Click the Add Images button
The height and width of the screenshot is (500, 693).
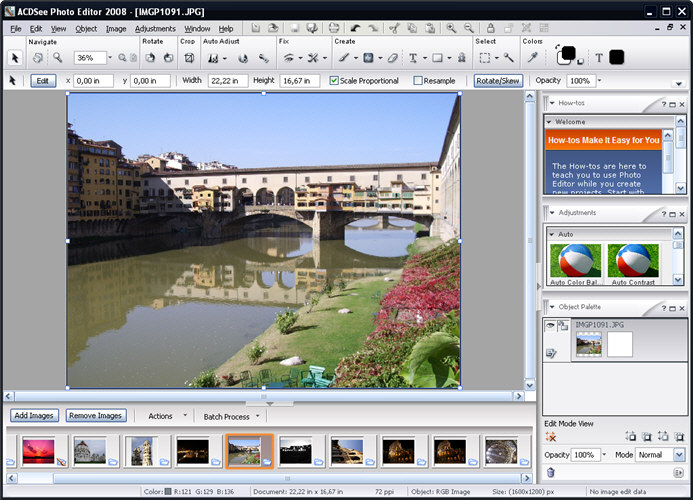(34, 416)
